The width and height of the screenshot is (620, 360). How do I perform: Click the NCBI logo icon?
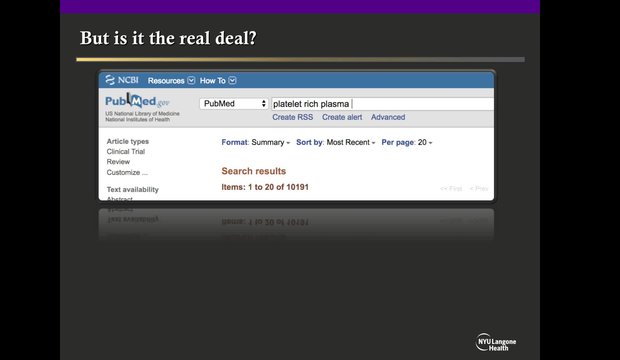(x=110, y=80)
